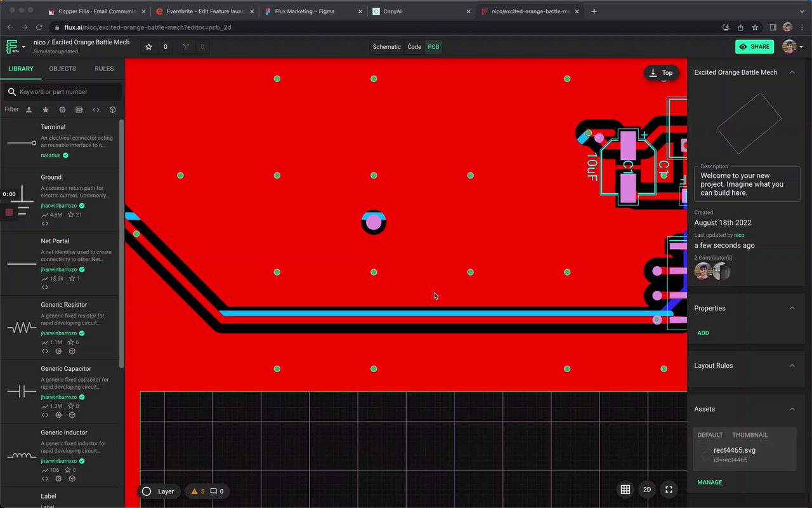812x508 pixels.
Task: Open natarius author link on Terminal
Action: pos(51,156)
